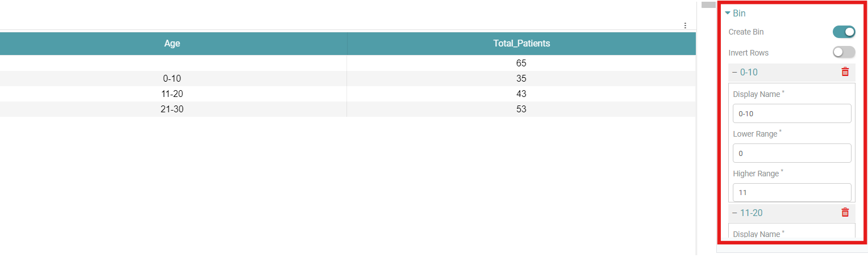Click the Total_Patients cell showing 53
Image resolution: width=868 pixels, height=258 pixels.
coord(521,109)
